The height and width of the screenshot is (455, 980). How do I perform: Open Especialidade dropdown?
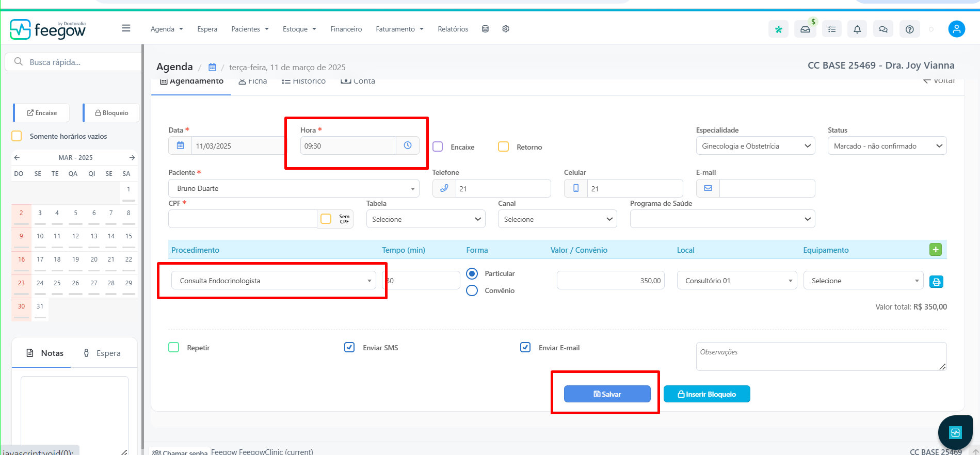pos(755,146)
